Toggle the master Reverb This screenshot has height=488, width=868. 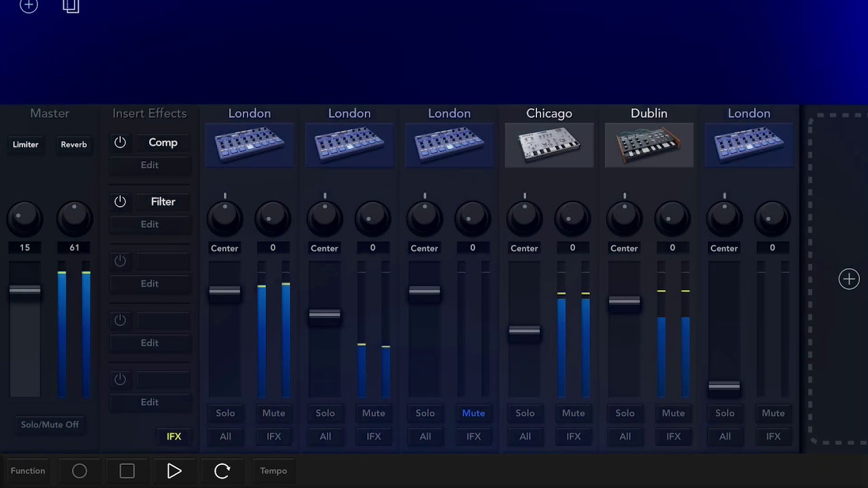point(74,144)
